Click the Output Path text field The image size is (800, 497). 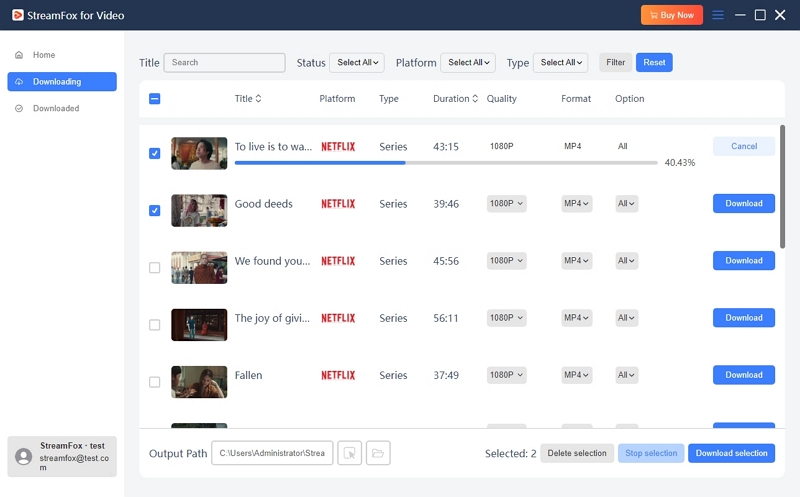272,453
